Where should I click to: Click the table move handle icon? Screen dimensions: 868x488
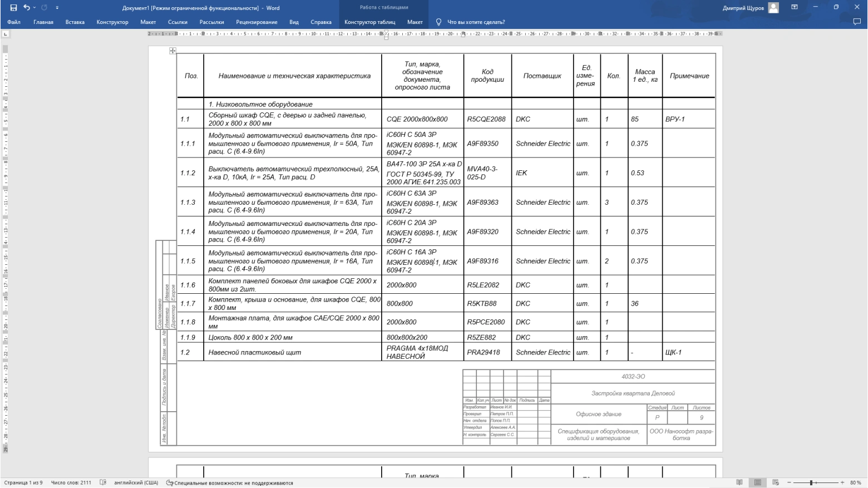172,51
